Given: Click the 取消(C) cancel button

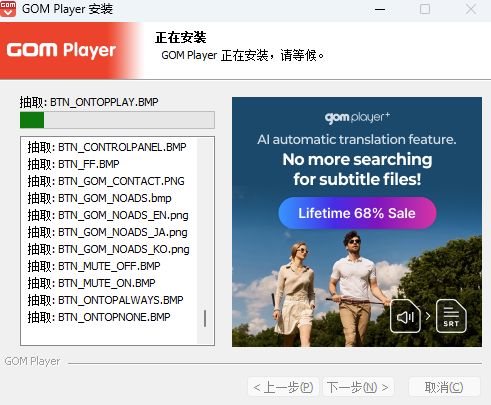Looking at the screenshot, I should click(x=444, y=387).
